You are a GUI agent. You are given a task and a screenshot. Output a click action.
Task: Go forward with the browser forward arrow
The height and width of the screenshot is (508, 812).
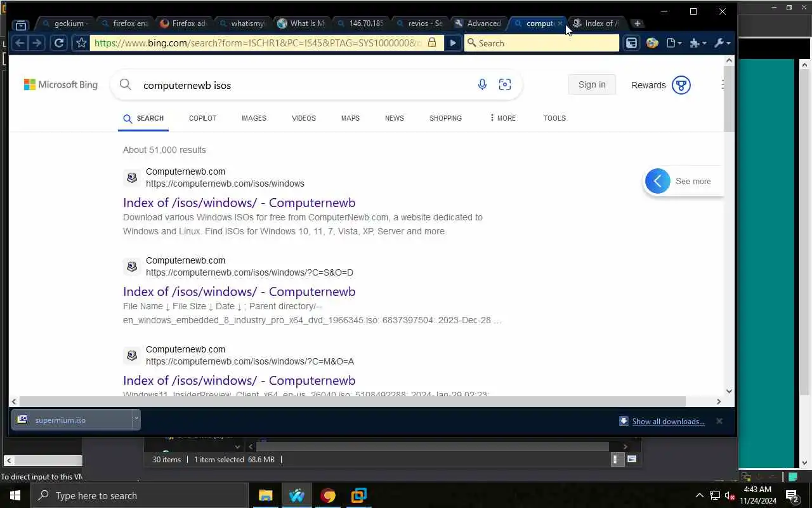36,43
